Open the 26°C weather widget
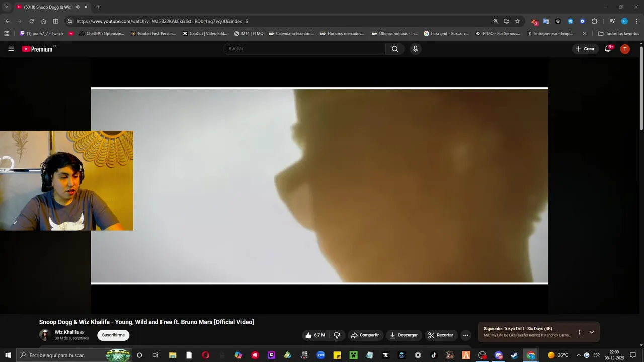This screenshot has width=644, height=362. 558,355
